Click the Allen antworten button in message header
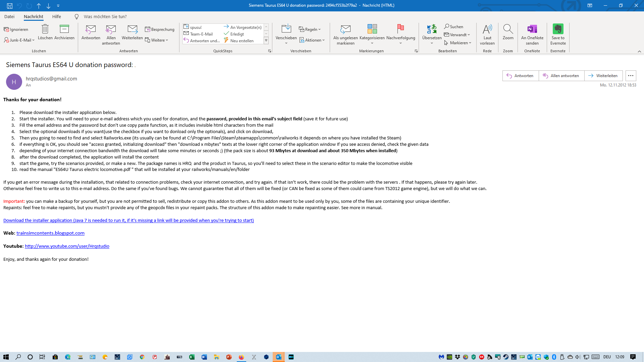The width and height of the screenshot is (644, 362). point(561,76)
